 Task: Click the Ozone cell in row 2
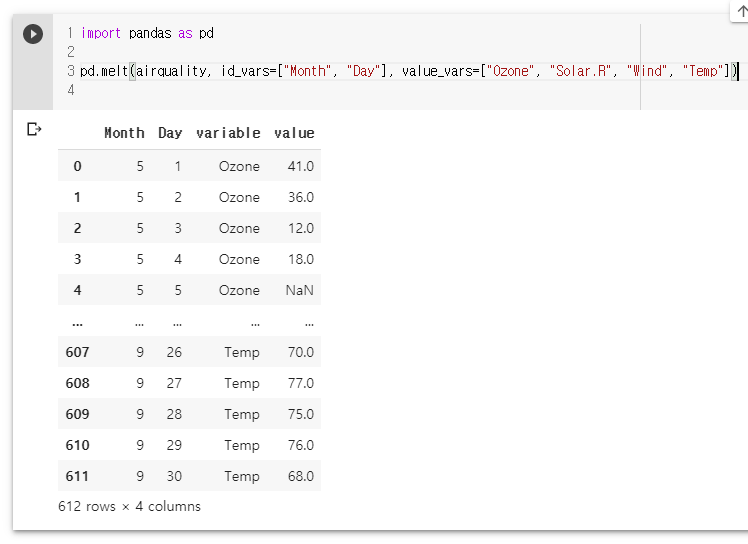click(239, 228)
